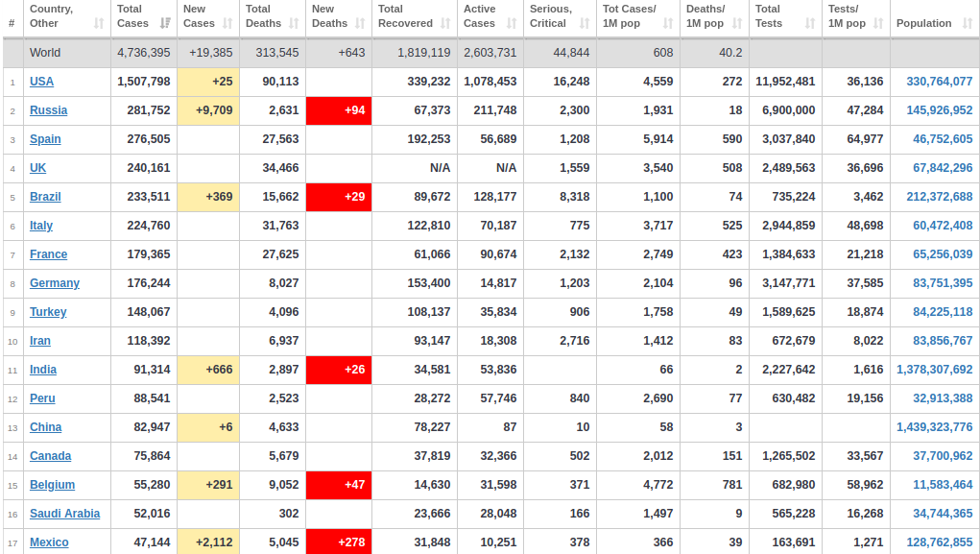Click Russia's population 145,926,952
This screenshot has width=980, height=554.
940,110
